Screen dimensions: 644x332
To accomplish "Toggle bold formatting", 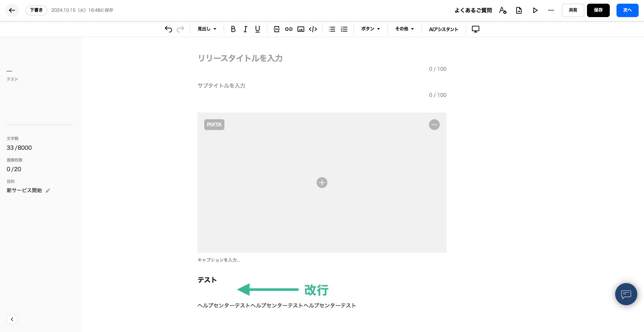I will [x=233, y=29].
